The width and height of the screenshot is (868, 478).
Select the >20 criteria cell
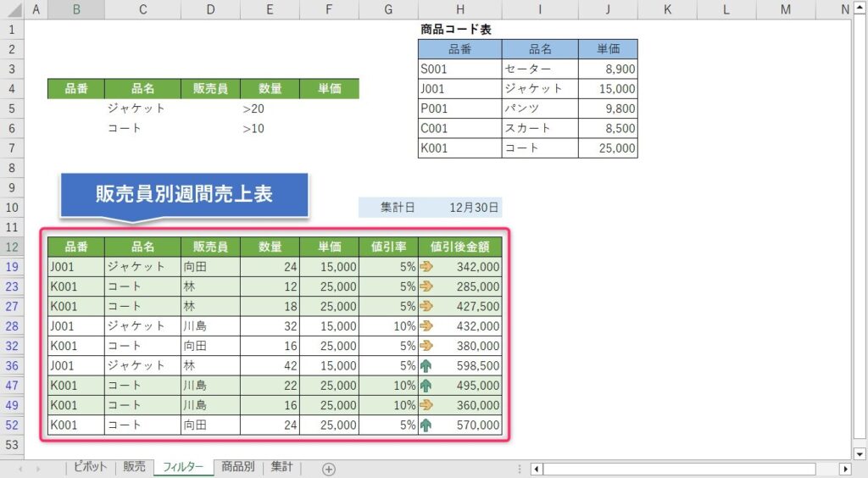[x=270, y=108]
